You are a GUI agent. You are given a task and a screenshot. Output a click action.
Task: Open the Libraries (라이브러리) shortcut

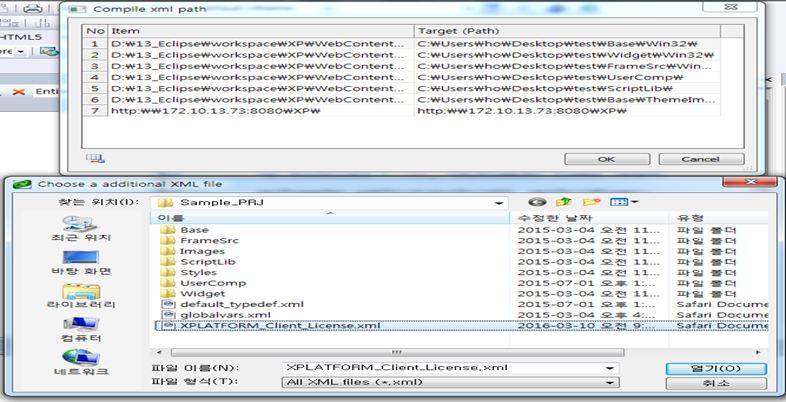[81, 295]
